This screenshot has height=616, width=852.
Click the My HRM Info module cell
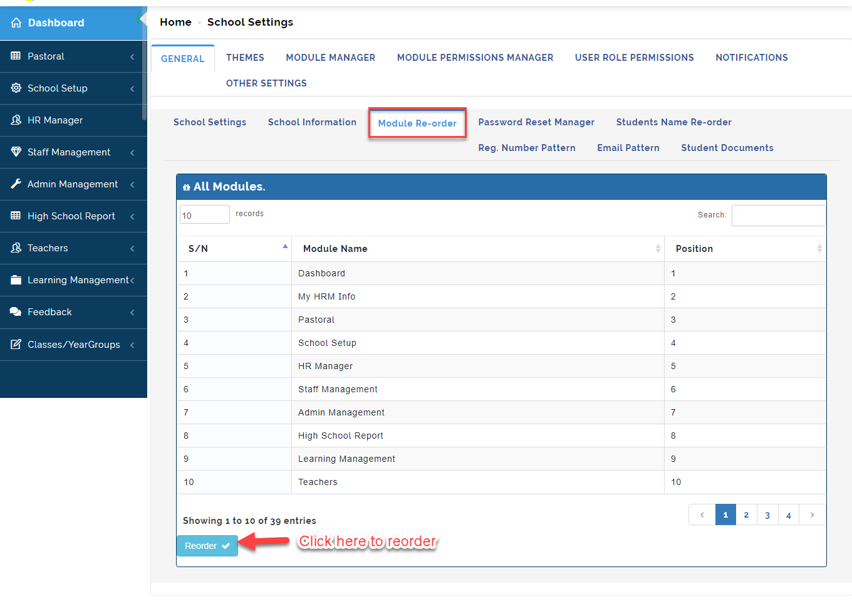[x=478, y=296]
